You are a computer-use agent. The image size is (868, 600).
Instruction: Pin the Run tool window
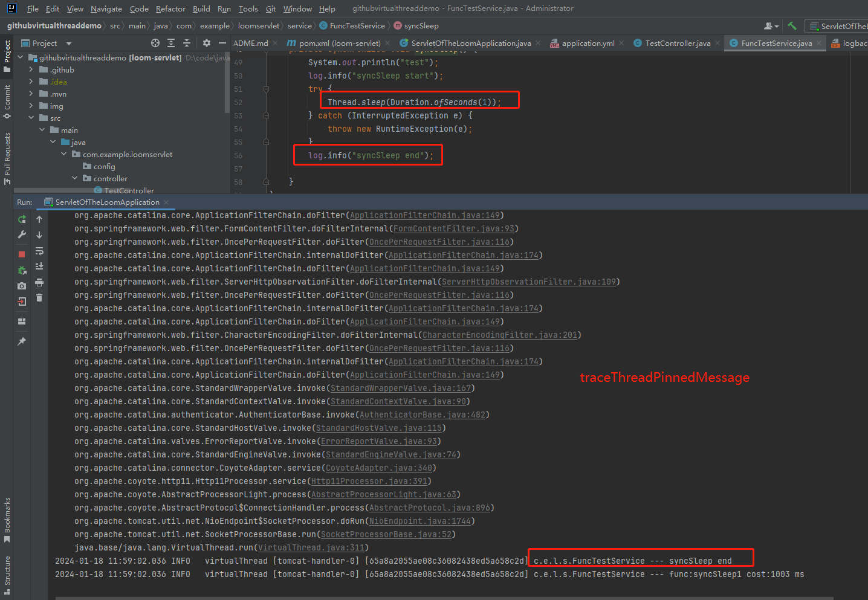(22, 341)
